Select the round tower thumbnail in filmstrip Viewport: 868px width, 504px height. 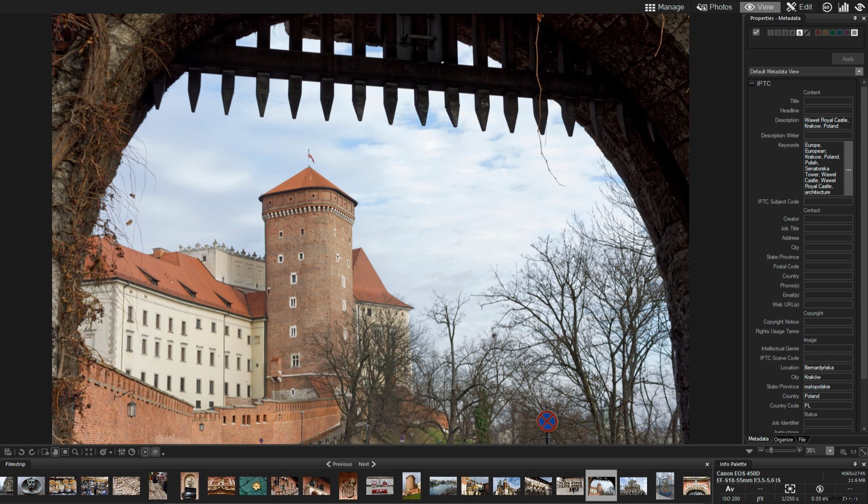pyautogui.click(x=411, y=486)
